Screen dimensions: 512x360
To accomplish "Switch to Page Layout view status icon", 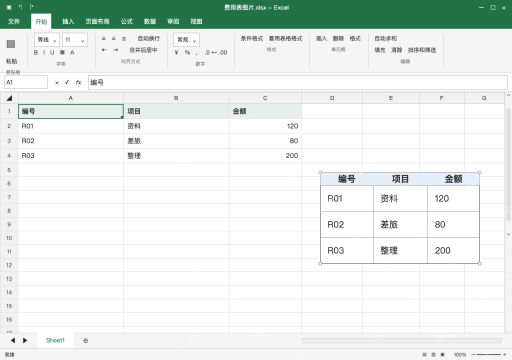I will tap(433, 355).
